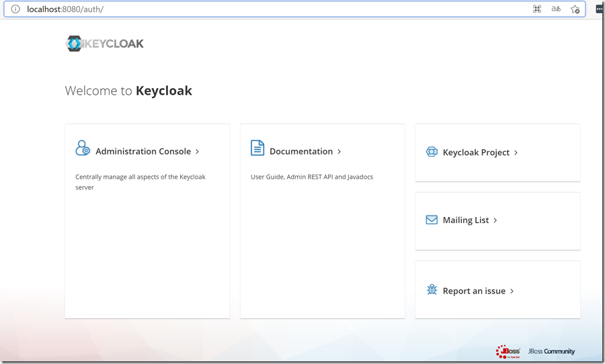Click the site information icon in address bar
Viewport: 605px width, 364px height.
tap(15, 9)
